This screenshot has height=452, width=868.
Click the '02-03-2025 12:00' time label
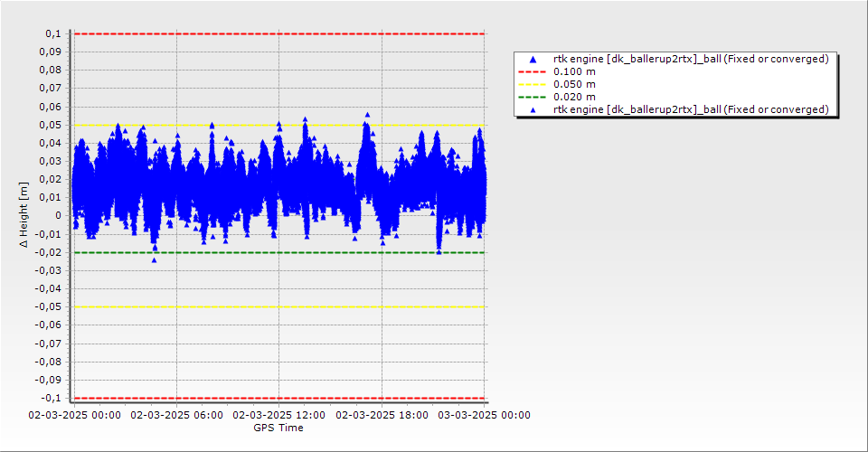(x=279, y=415)
